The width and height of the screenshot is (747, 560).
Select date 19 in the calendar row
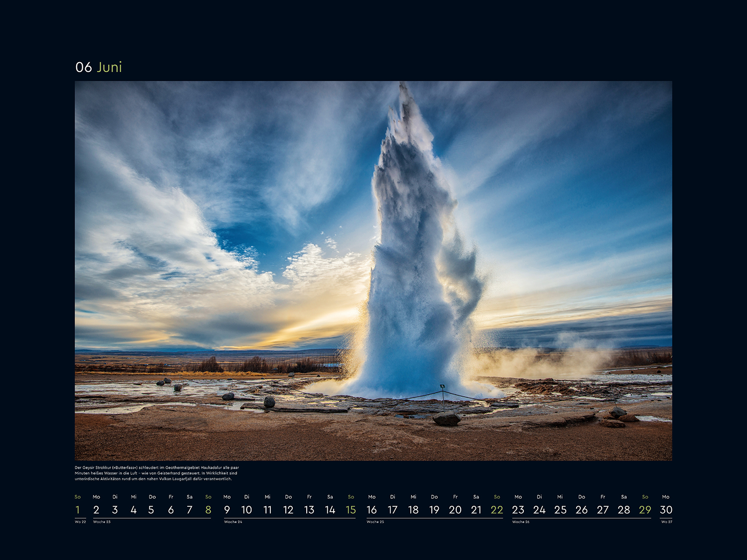[x=434, y=510]
